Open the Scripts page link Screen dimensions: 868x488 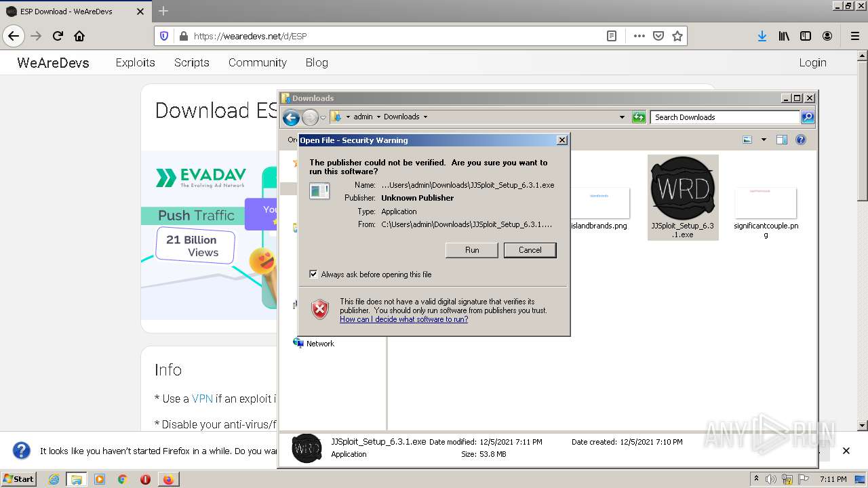tap(191, 62)
